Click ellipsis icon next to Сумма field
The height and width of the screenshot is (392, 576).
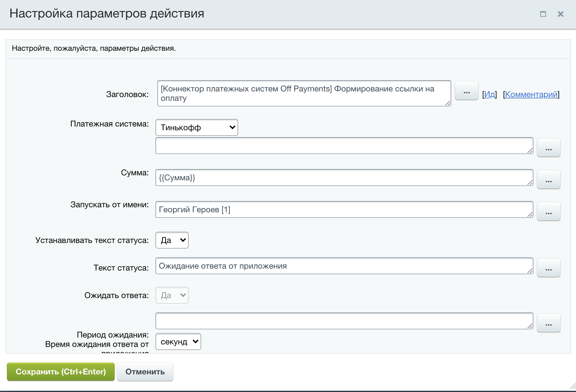548,179
